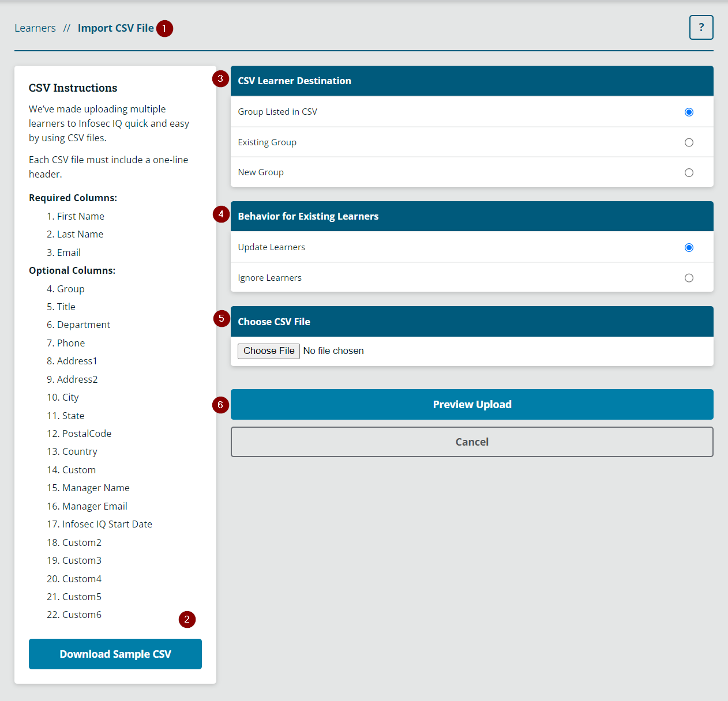Click marker 2 near Download Sample CSV
Image resolution: width=728 pixels, height=701 pixels.
point(187,619)
